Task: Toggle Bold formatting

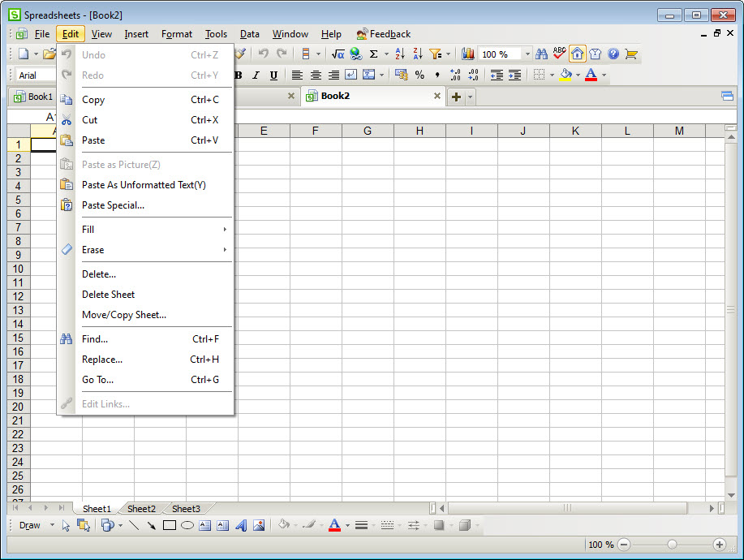Action: (239, 75)
